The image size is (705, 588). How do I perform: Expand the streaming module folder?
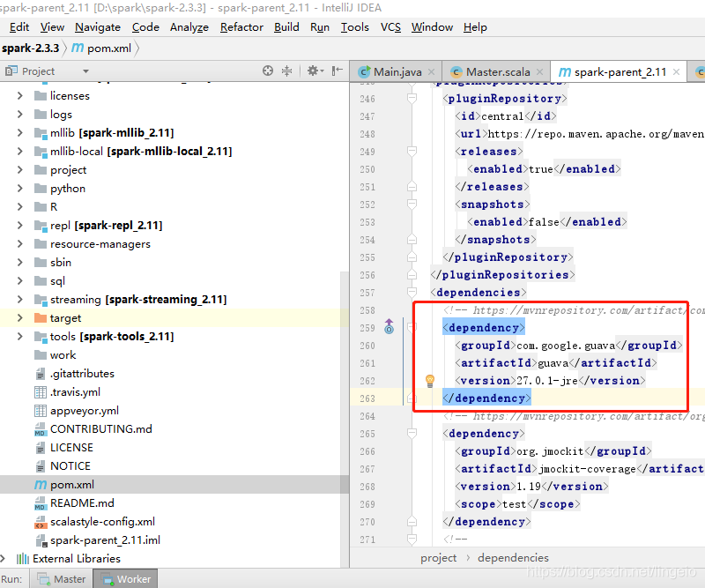(19, 299)
